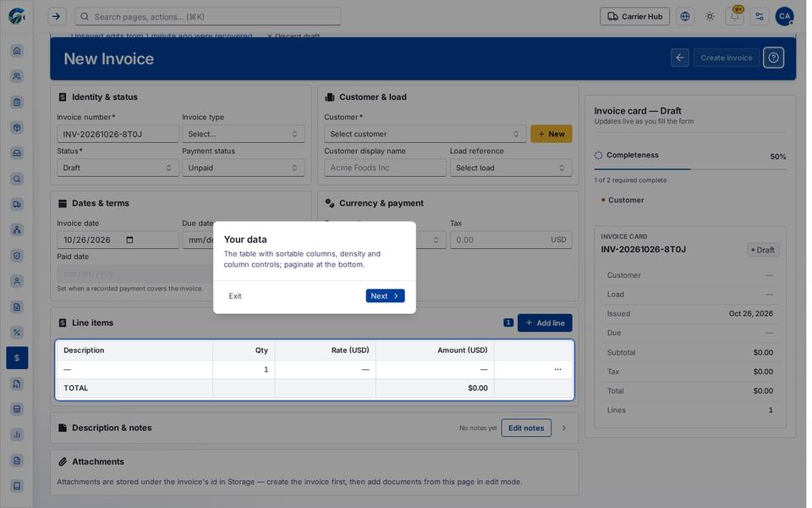Open the notifications bell icon
The image size is (812, 508).
pyautogui.click(x=735, y=17)
